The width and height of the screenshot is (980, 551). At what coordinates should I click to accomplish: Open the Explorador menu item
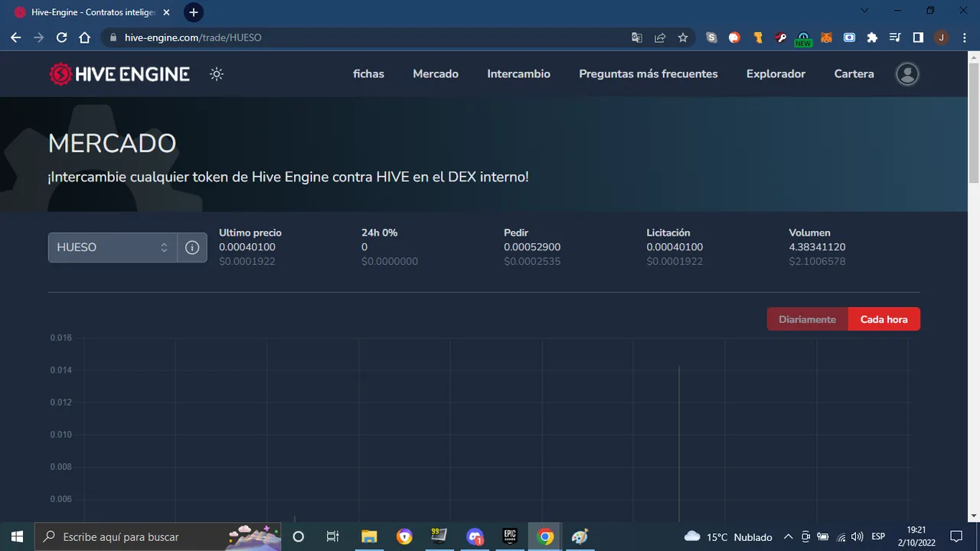[x=776, y=74]
